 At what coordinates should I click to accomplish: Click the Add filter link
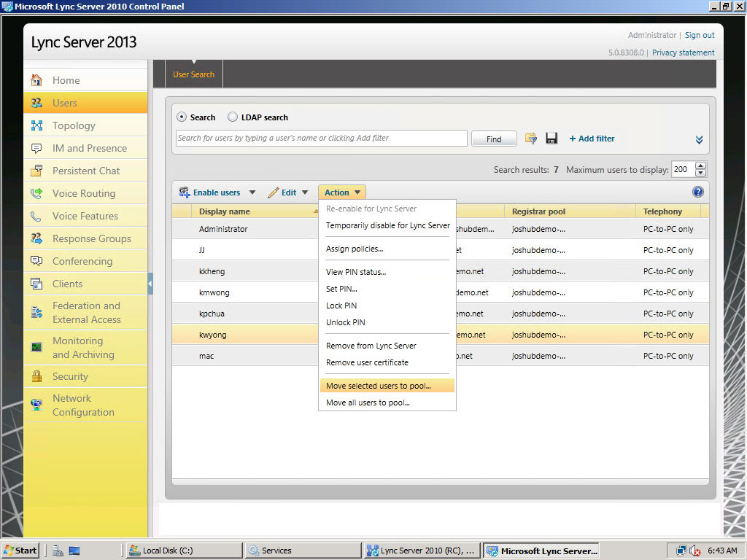point(592,139)
